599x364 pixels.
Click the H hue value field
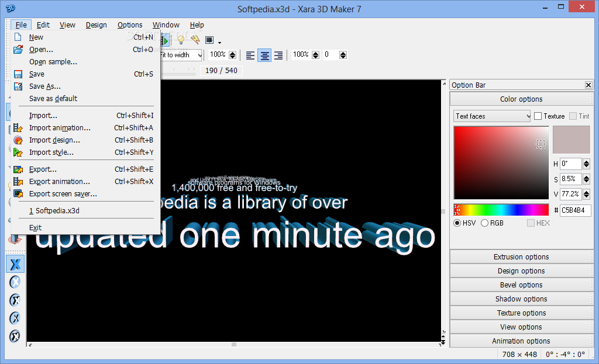coord(571,164)
